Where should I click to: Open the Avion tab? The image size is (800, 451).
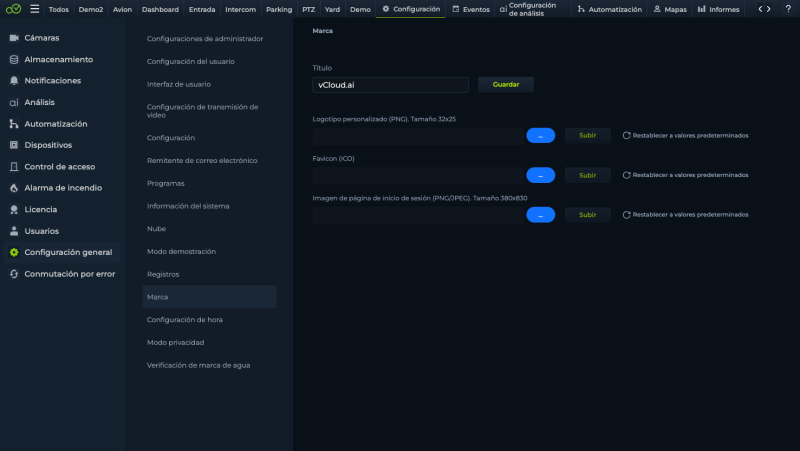click(122, 9)
